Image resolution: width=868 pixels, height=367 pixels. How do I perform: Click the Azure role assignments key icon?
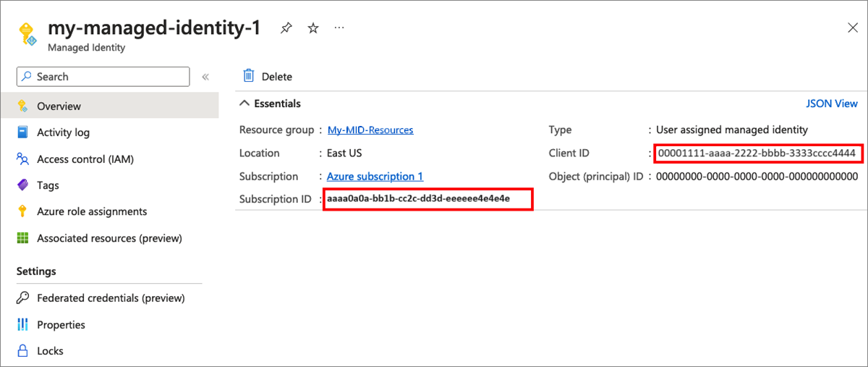click(22, 211)
